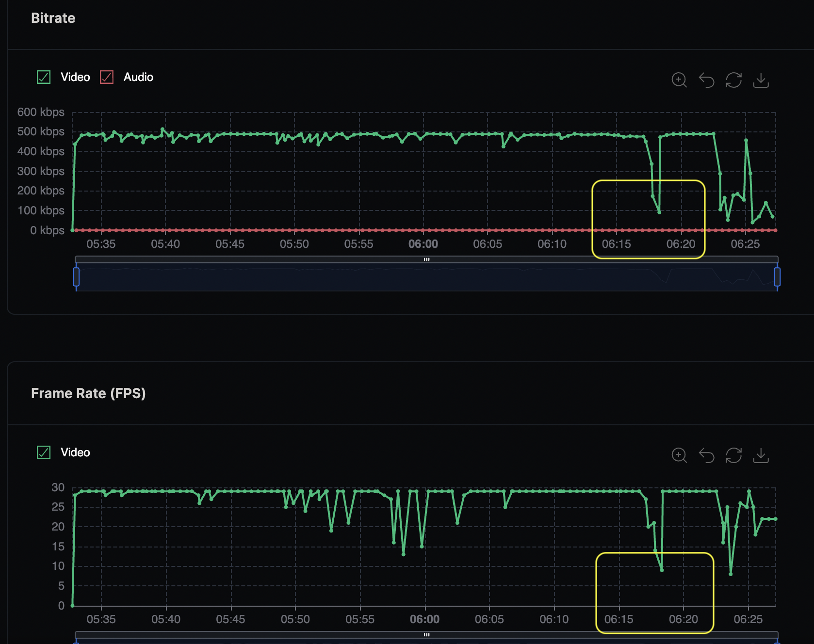814x644 pixels.
Task: Click the Bitrate chart zoom icon
Action: coord(679,80)
